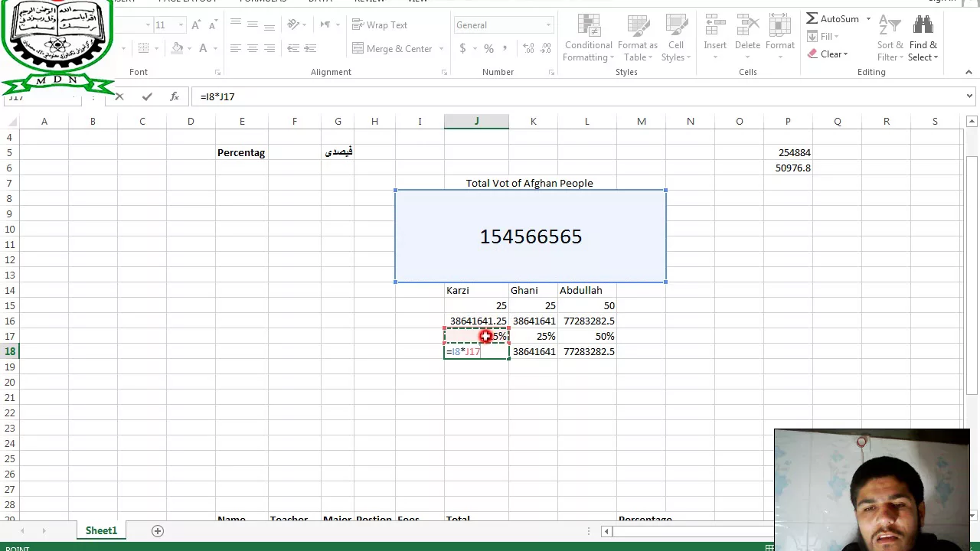Open the Alignment settings dialog launcher

pyautogui.click(x=444, y=72)
